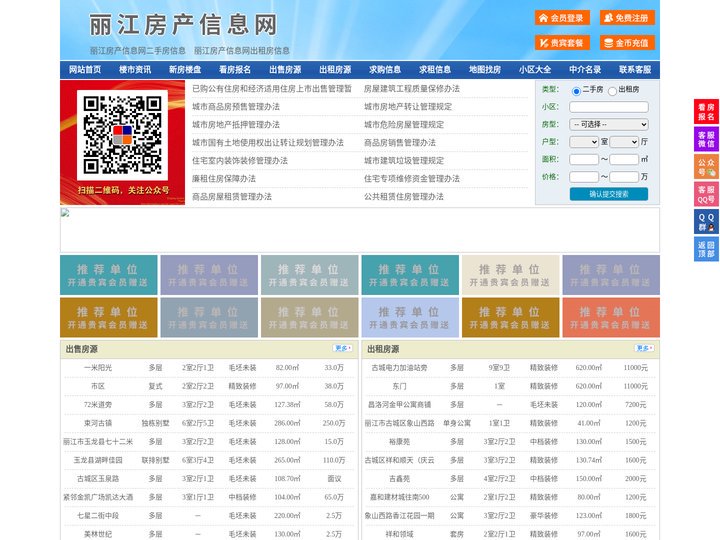Open the 72米道旁 sale listing
Viewport: 720px width, 540px height.
98,405
